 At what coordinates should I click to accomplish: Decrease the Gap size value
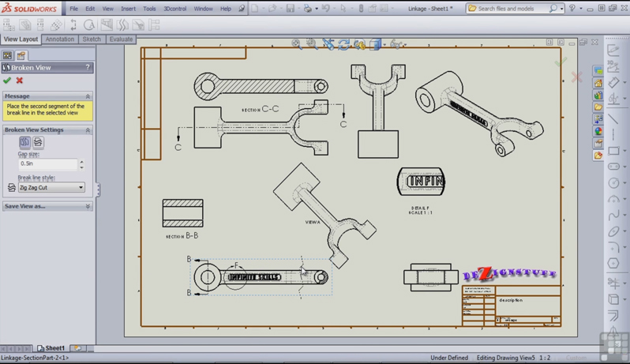(x=81, y=167)
